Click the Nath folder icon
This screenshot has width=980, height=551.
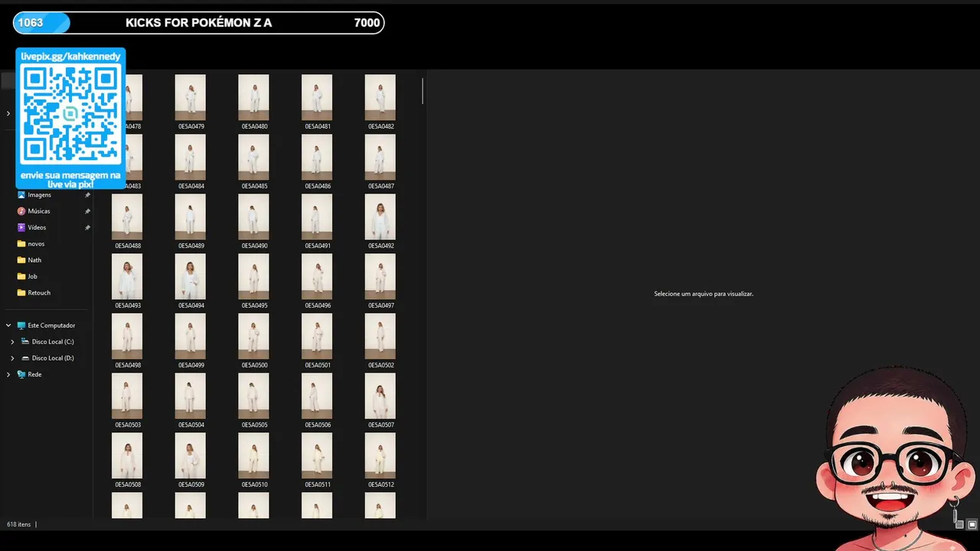(21, 260)
